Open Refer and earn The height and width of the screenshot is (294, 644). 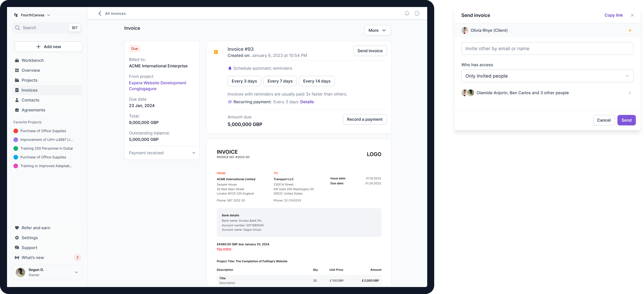[x=47, y=228]
